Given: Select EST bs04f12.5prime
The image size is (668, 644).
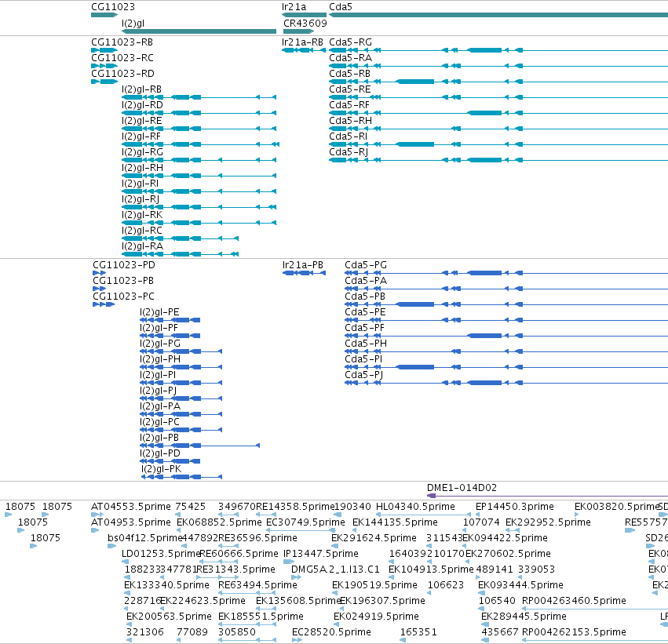Looking at the screenshot, I should (x=145, y=538).
